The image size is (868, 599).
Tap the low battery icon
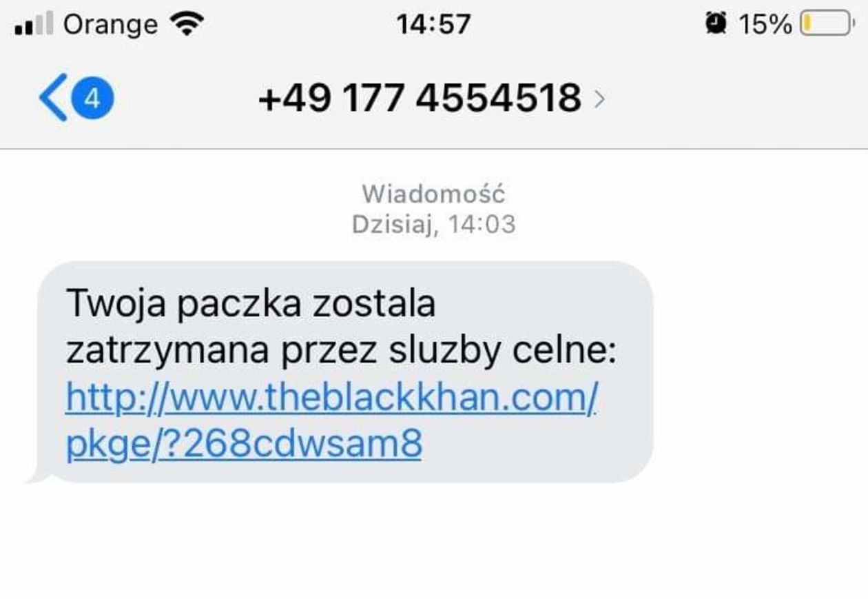827,24
